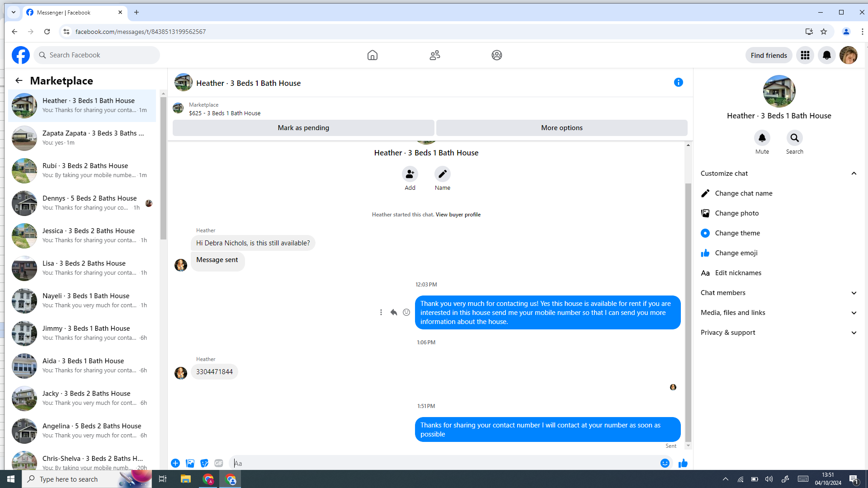Open the Facebook menu grid icon
This screenshot has width=868, height=488.
(x=805, y=55)
